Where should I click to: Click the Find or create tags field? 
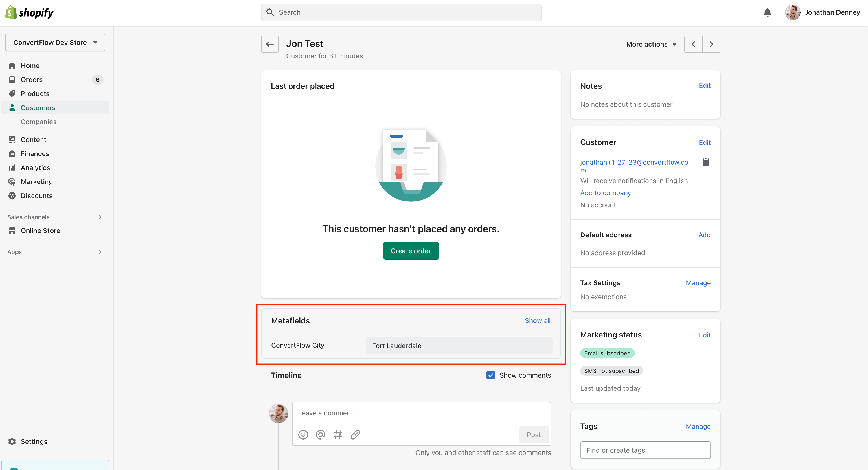[645, 450]
